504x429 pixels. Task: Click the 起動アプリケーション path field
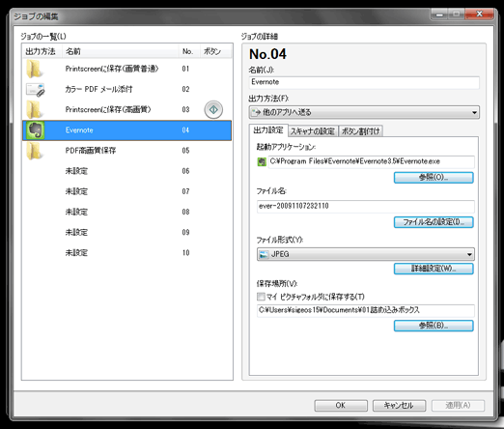(371, 161)
